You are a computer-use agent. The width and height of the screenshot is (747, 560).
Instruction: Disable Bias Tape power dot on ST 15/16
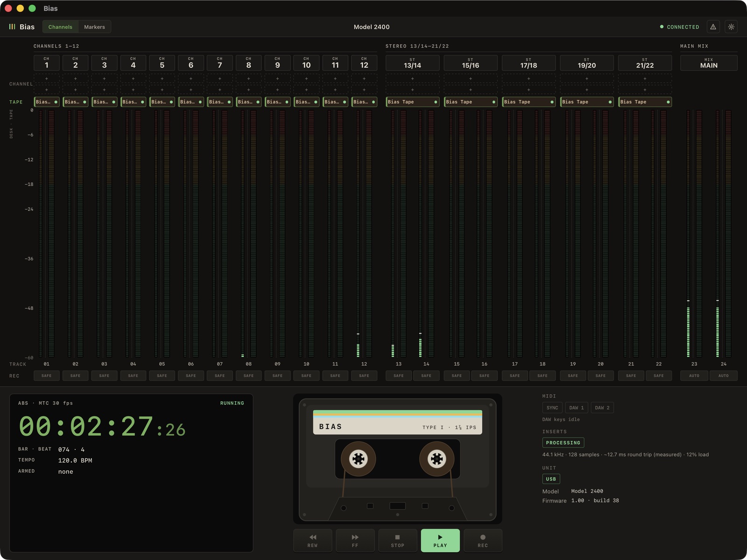tap(493, 102)
